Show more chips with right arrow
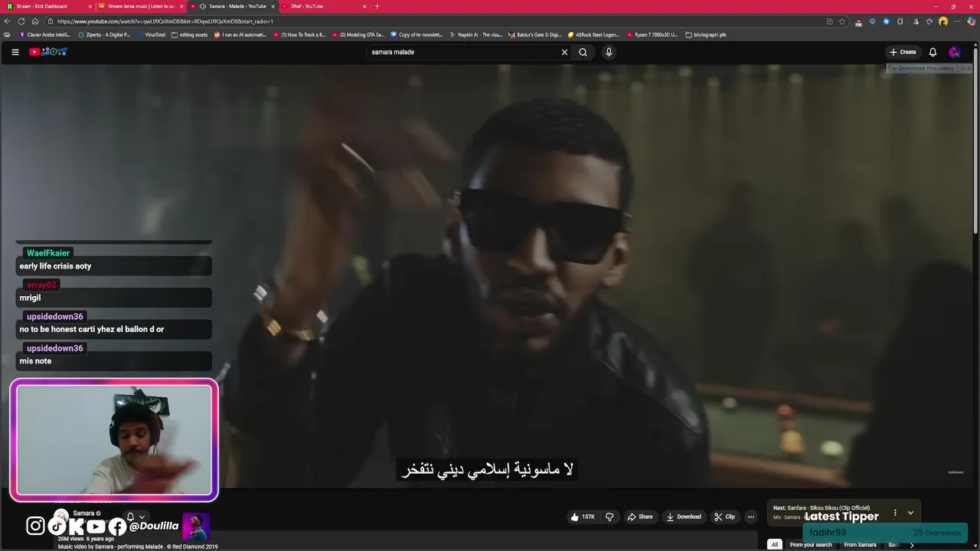The width and height of the screenshot is (980, 551). tap(912, 545)
